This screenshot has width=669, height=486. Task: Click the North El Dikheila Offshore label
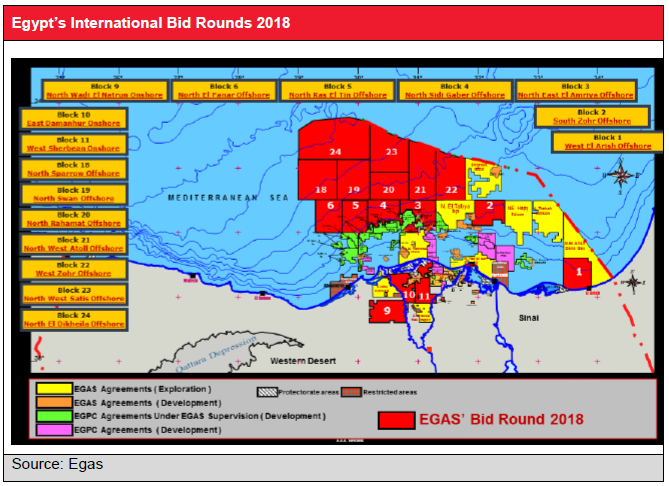coord(74,324)
